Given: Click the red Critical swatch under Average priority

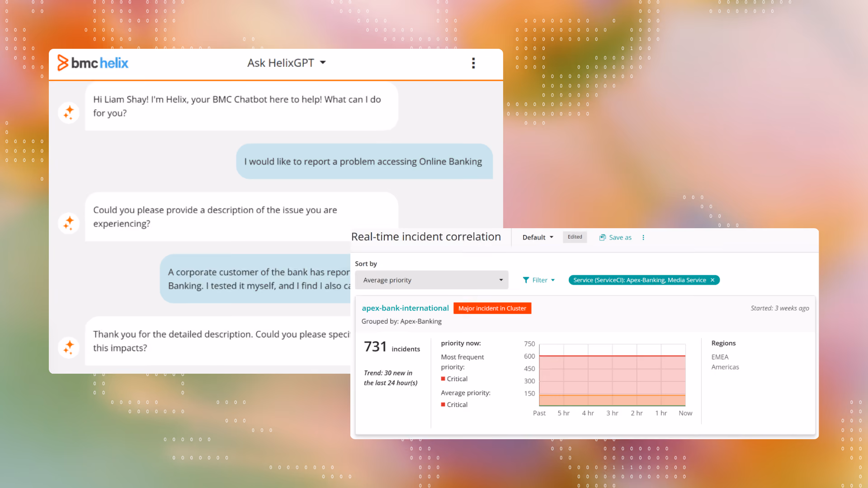Looking at the screenshot, I should point(443,404).
